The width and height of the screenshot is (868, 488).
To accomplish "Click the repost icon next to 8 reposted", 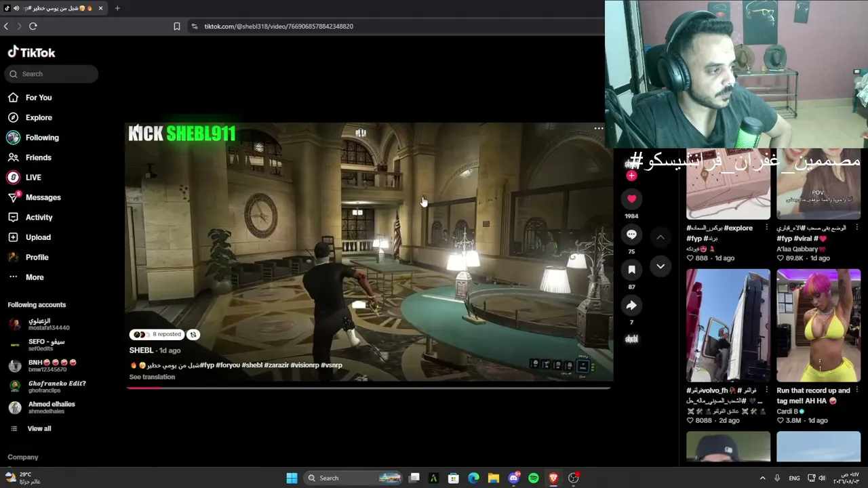I will click(193, 334).
